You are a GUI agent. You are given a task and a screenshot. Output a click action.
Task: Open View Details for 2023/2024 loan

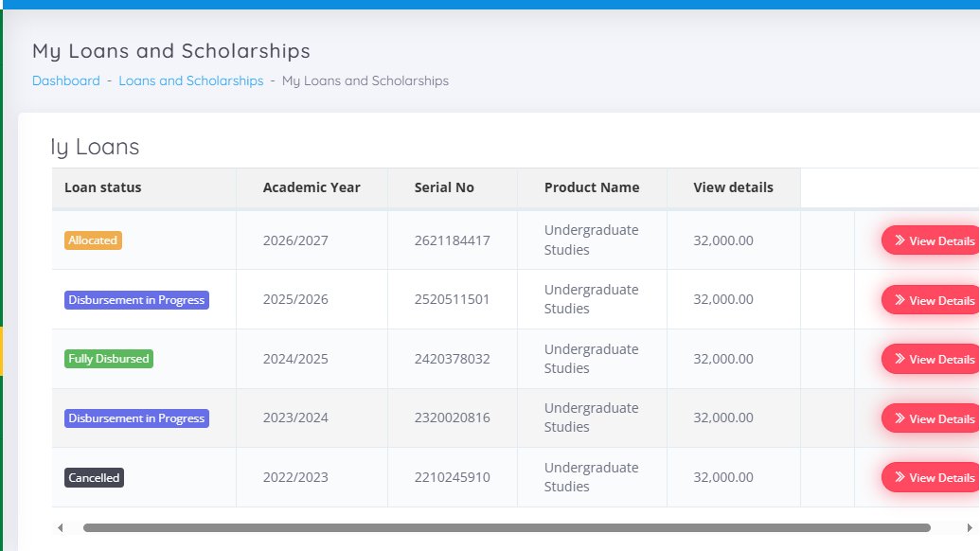tap(931, 418)
